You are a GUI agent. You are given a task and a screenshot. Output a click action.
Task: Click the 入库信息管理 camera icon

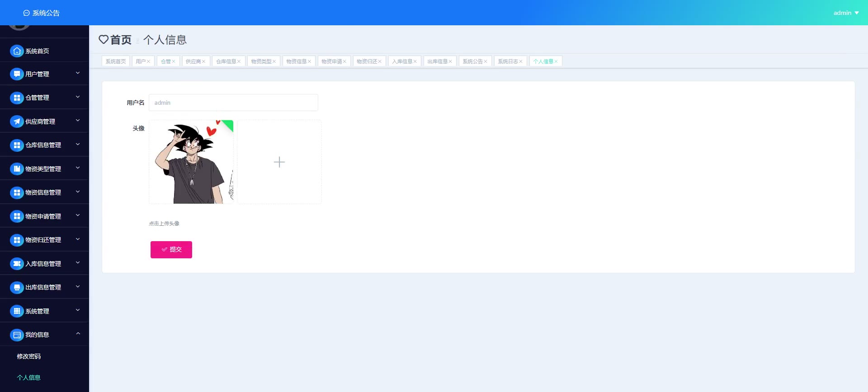(x=17, y=264)
